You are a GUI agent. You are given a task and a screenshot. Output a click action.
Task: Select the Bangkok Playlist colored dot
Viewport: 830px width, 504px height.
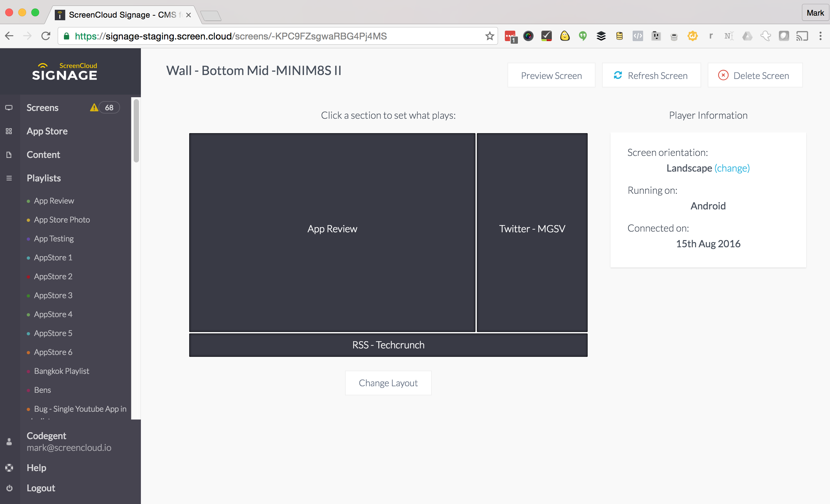point(28,371)
